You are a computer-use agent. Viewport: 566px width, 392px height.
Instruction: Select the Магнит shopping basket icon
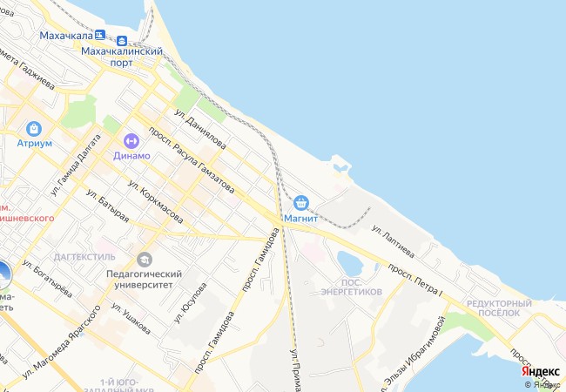pyautogui.click(x=301, y=203)
